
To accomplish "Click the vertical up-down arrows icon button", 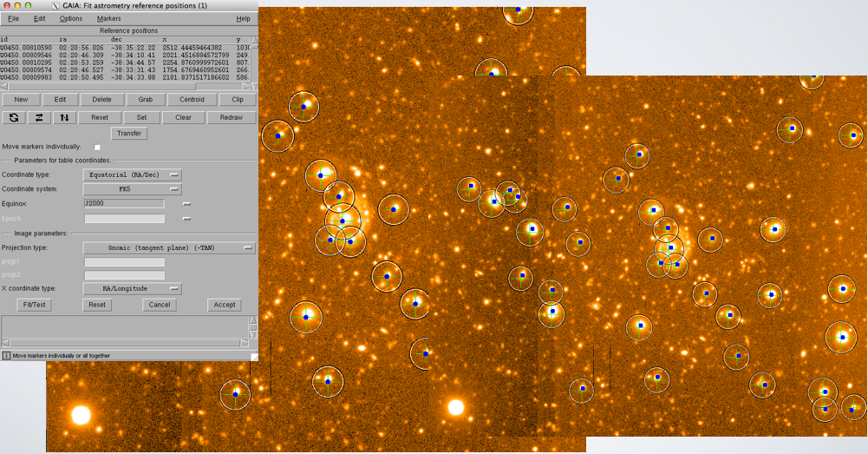I will click(x=64, y=117).
